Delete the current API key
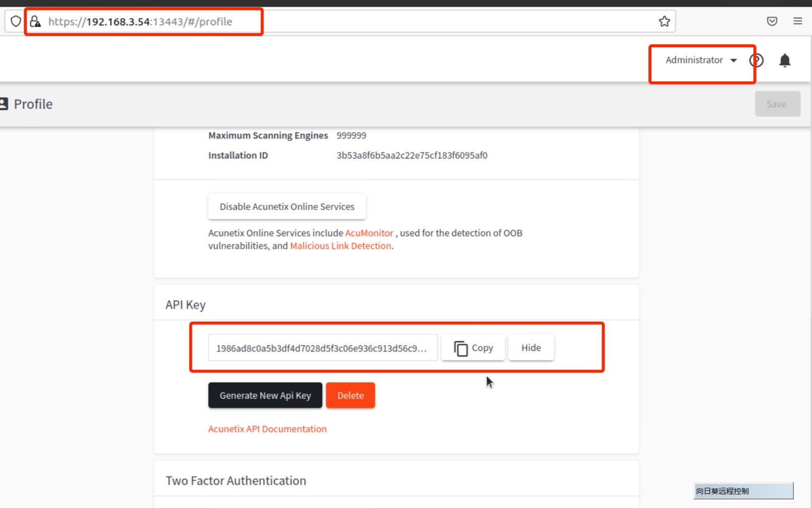Viewport: 812px width, 508px height. point(350,395)
